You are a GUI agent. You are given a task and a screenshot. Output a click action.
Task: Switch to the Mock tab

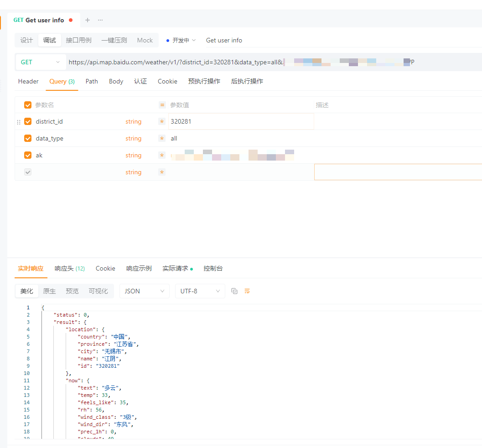coord(145,40)
